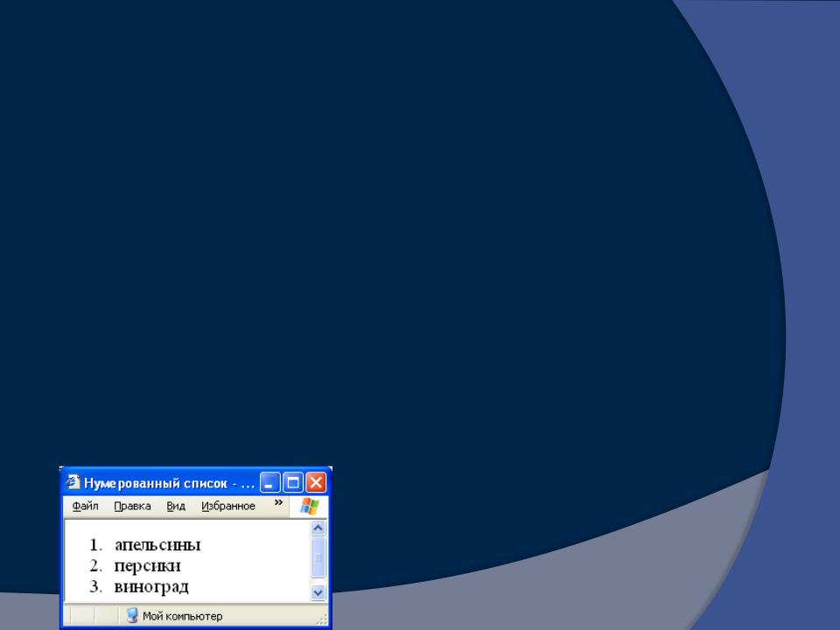This screenshot has height=630, width=840.
Task: Click the list item персики
Action: (x=147, y=566)
